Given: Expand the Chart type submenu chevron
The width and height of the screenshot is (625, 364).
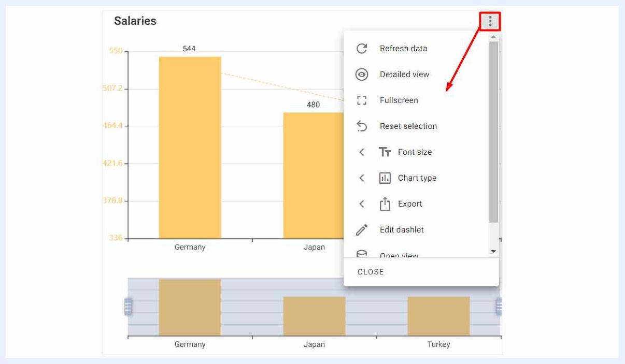Looking at the screenshot, I should point(362,178).
